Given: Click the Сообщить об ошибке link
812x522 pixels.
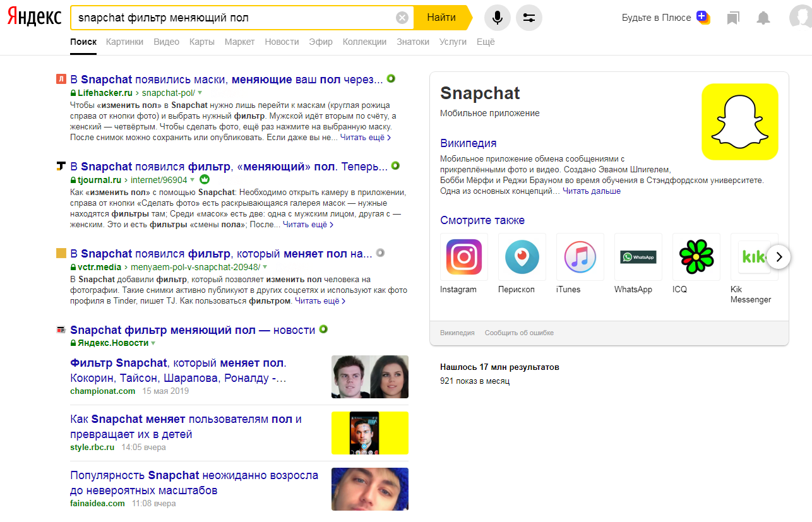Looking at the screenshot, I should click(519, 333).
